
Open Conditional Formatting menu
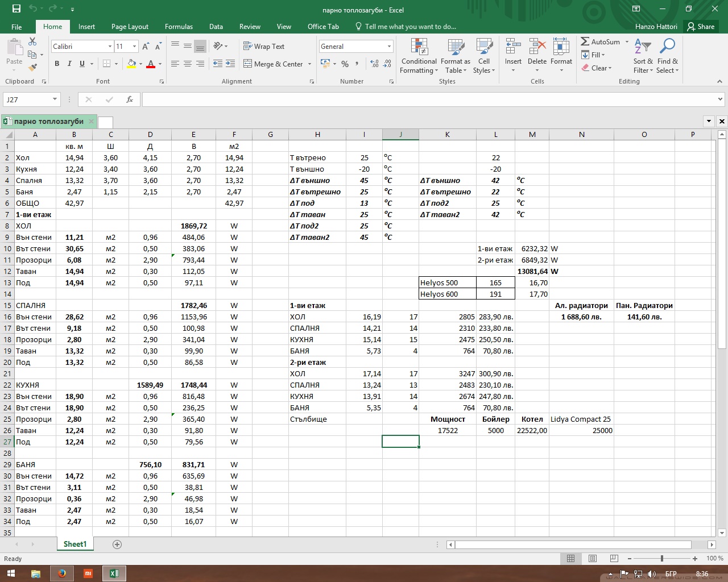tap(419, 57)
